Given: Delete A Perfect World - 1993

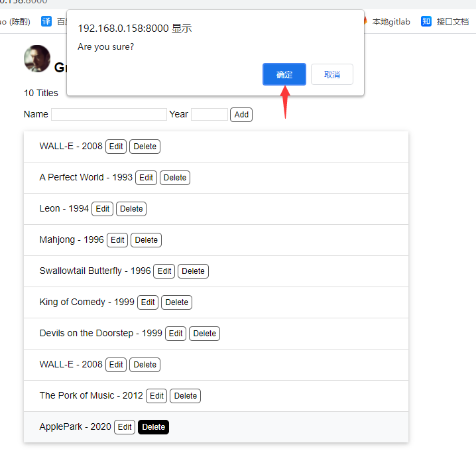Looking at the screenshot, I should (175, 178).
